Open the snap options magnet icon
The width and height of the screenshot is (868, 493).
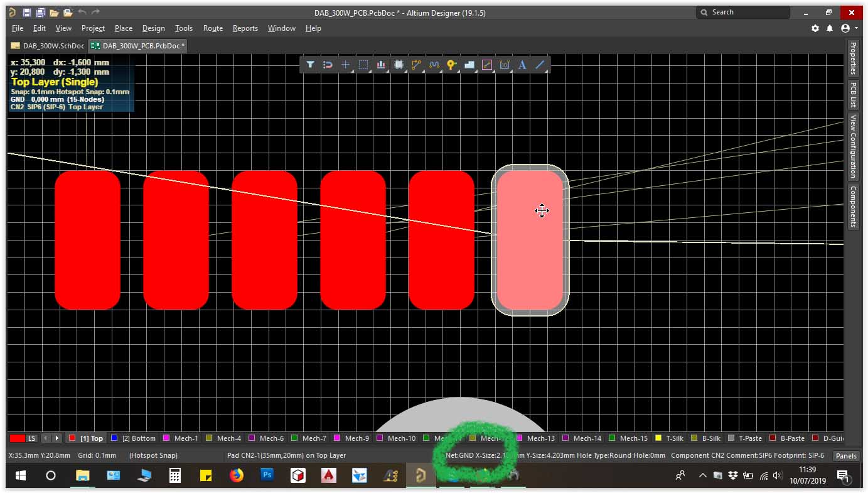(328, 65)
